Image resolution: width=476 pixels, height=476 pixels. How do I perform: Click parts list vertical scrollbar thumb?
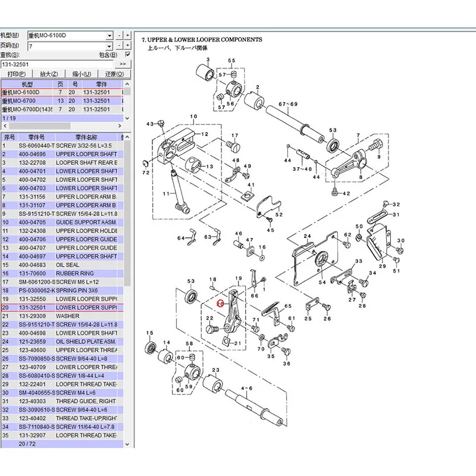[127, 212]
